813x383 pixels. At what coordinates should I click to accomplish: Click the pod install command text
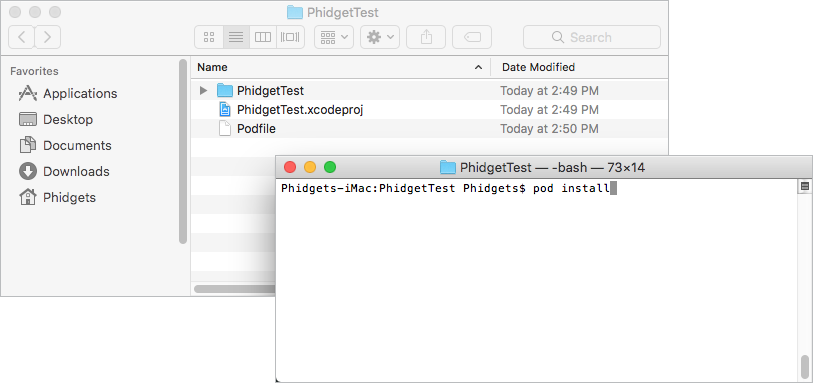pyautogui.click(x=571, y=188)
